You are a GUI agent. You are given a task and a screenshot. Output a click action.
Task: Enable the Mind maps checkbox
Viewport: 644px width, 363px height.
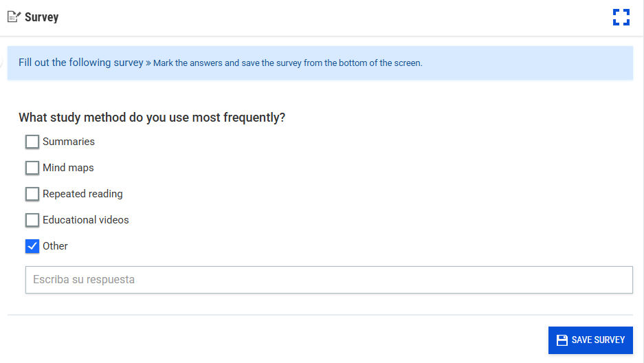(x=32, y=168)
